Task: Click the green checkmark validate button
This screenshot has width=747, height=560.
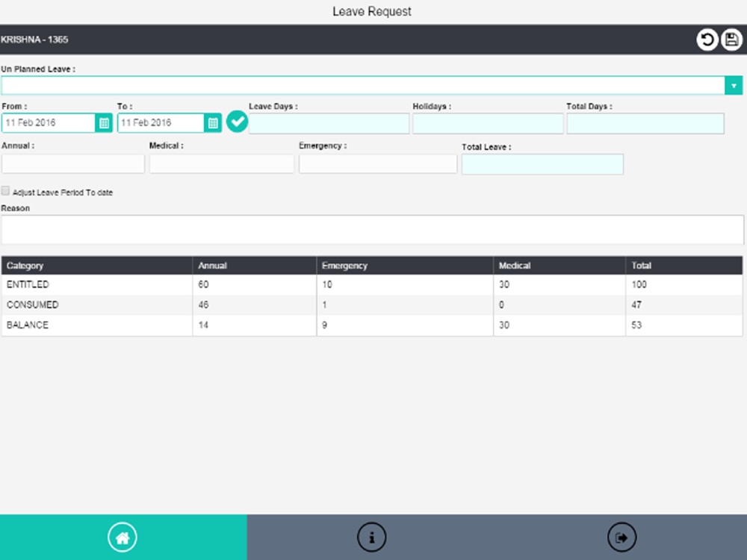Action: tap(237, 122)
